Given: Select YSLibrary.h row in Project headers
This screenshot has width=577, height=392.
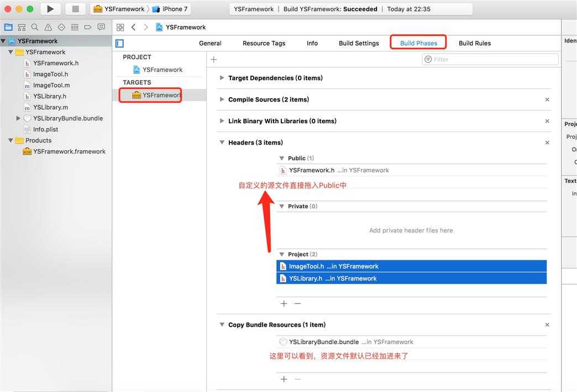Looking at the screenshot, I should pyautogui.click(x=411, y=278).
